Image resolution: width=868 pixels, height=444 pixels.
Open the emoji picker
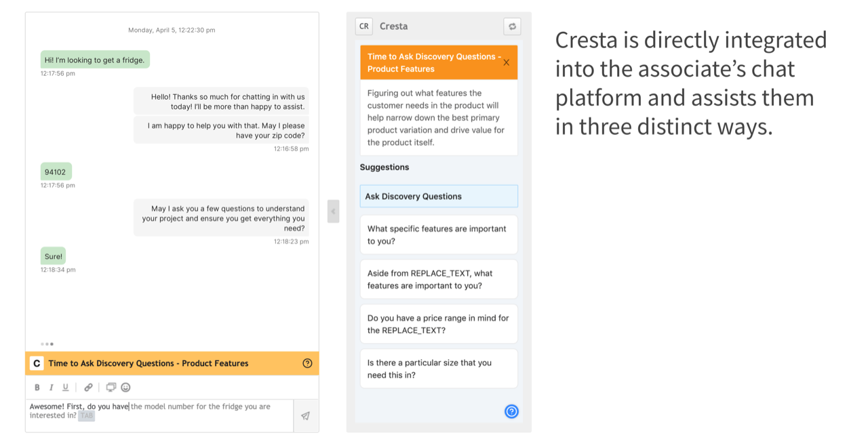(x=125, y=388)
